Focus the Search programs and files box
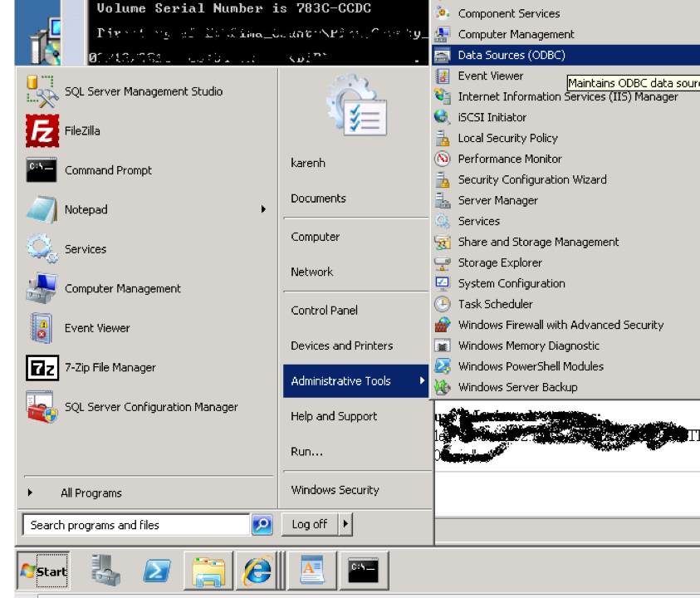Screen dimensions: 700x598 click(135, 525)
